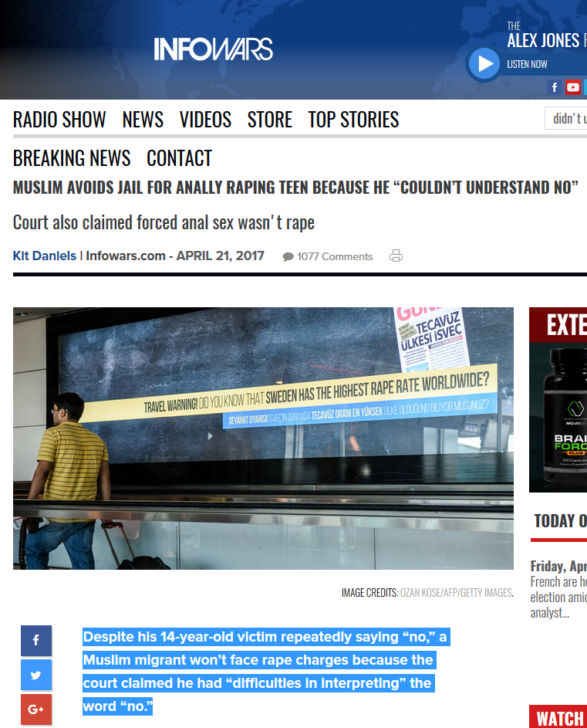Open Breaking News section

tap(72, 158)
